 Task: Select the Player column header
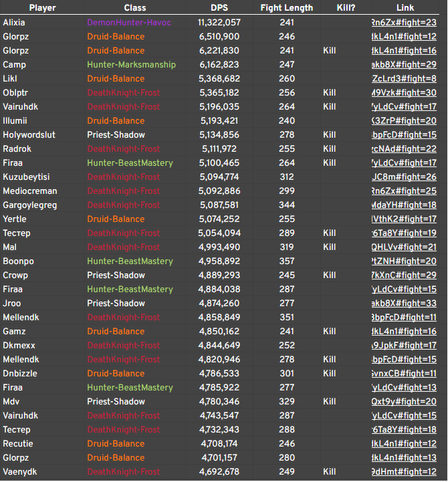(x=42, y=7)
